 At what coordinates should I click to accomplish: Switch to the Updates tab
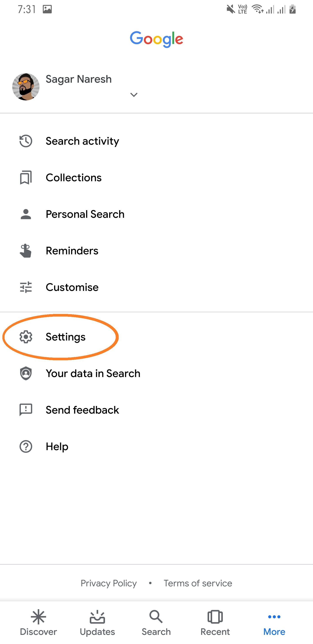point(97,622)
